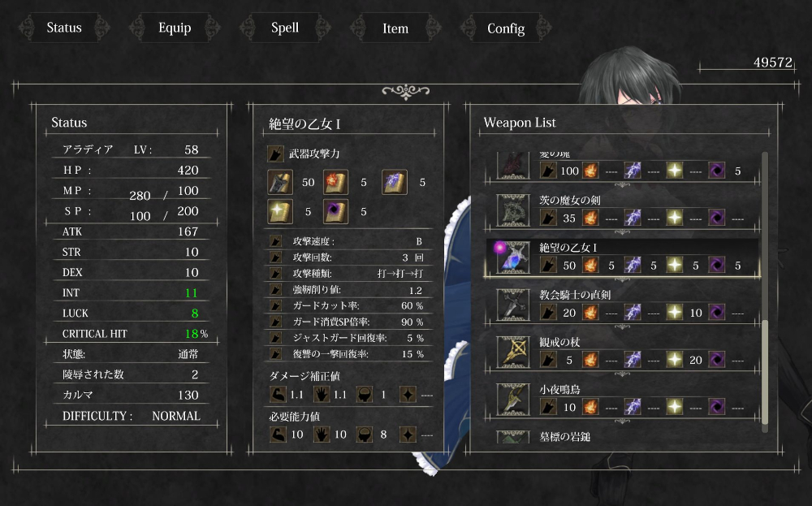
Task: Select 茨の魔女の剣 in weapon list
Action: point(622,210)
